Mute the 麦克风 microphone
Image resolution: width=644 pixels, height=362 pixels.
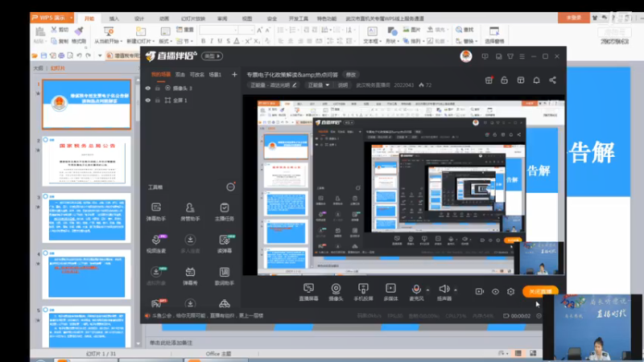coord(416,292)
